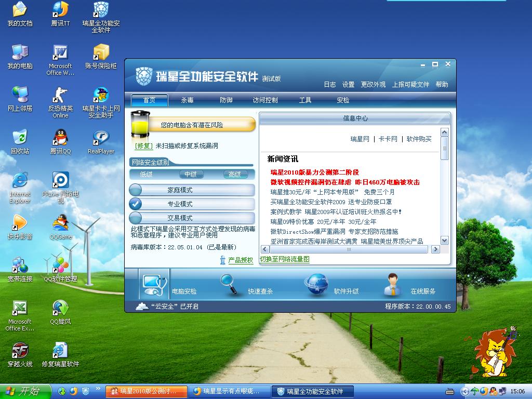Open the 设置 settings menu

click(348, 85)
